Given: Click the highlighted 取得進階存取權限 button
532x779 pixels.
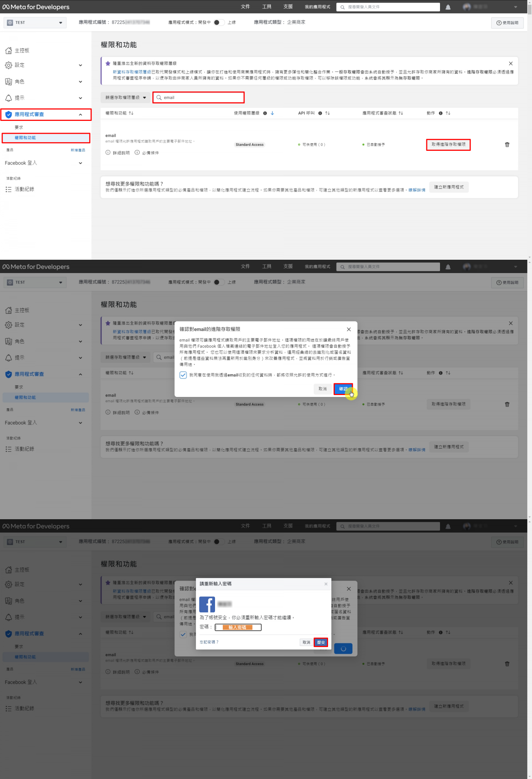Looking at the screenshot, I should click(448, 144).
